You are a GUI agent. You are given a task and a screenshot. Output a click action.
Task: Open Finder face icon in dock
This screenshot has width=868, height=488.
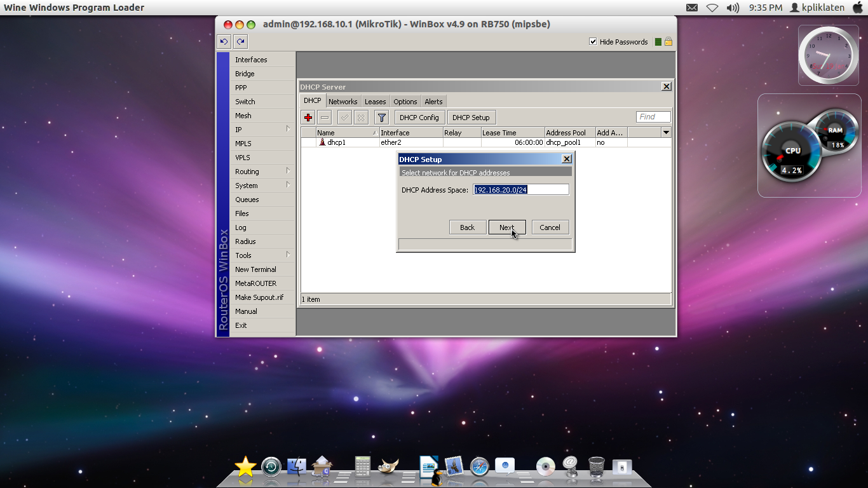(297, 467)
